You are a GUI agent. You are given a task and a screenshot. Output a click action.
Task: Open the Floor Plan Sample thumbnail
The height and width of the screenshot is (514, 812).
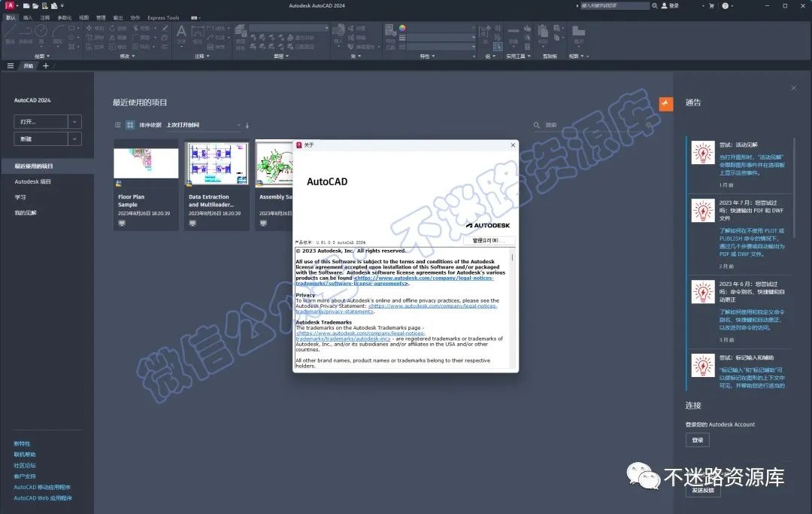click(x=146, y=163)
